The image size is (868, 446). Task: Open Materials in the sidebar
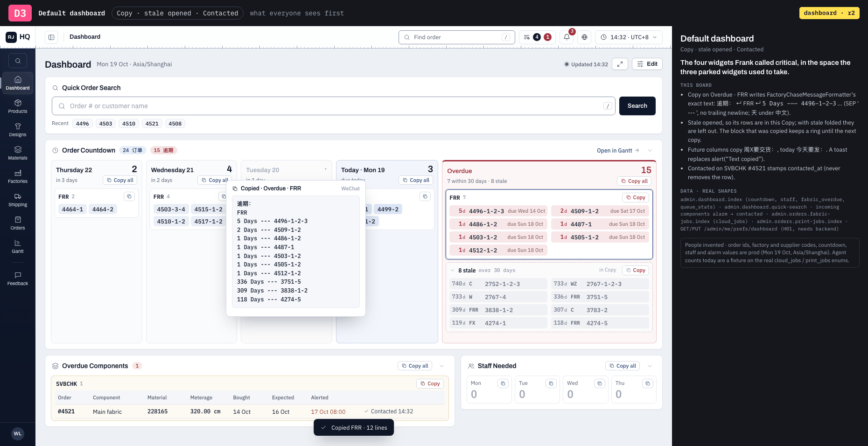point(18,153)
